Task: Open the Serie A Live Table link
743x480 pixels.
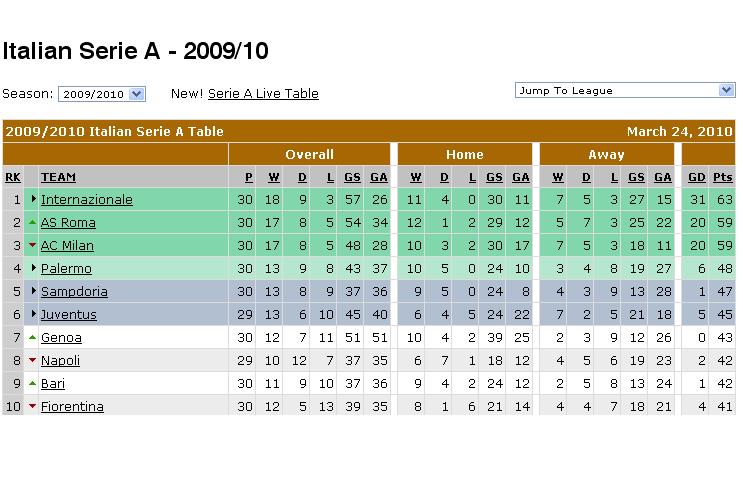Action: (x=263, y=93)
